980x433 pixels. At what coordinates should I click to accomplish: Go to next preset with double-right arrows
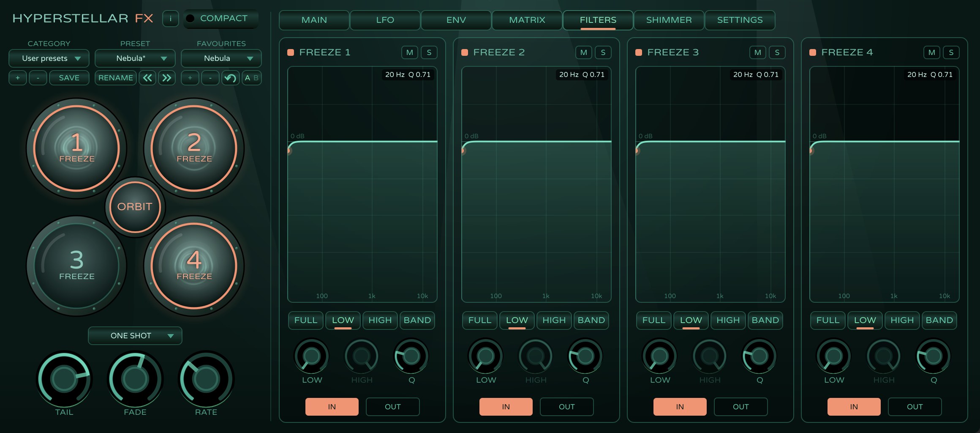[x=167, y=78]
